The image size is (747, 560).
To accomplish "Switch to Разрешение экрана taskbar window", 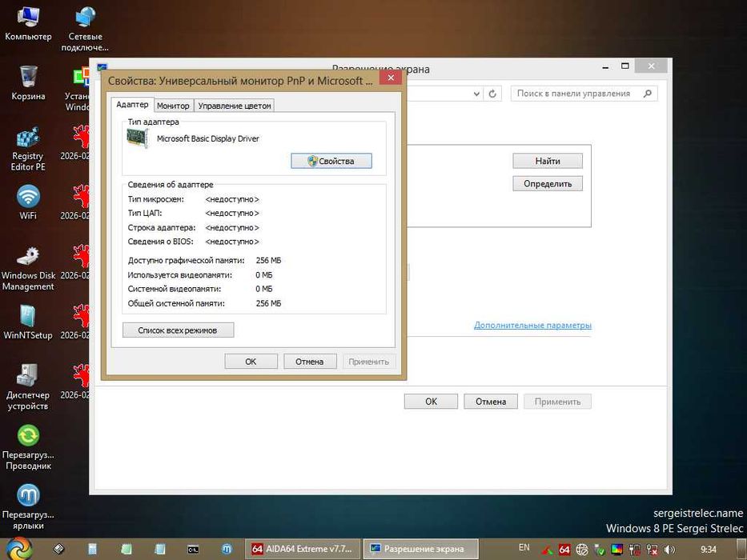I will [421, 549].
